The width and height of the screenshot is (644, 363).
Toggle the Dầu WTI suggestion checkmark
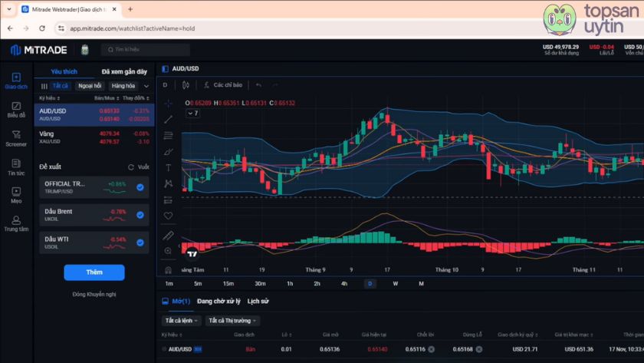(140, 243)
